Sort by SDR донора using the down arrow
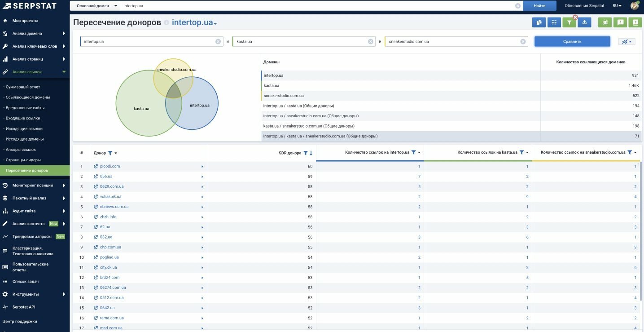Viewport: 644px width, 332px height. click(311, 153)
